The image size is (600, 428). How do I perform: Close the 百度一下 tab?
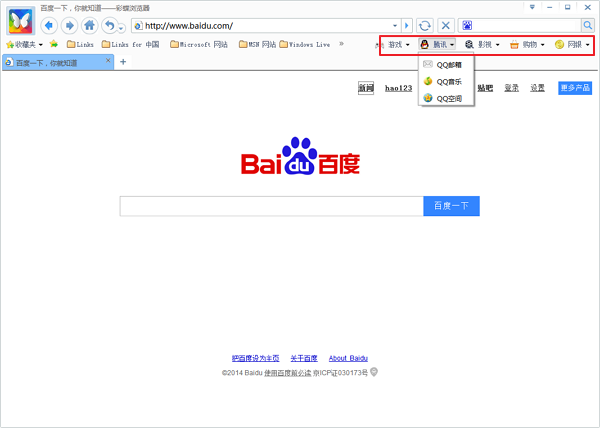pyautogui.click(x=108, y=60)
